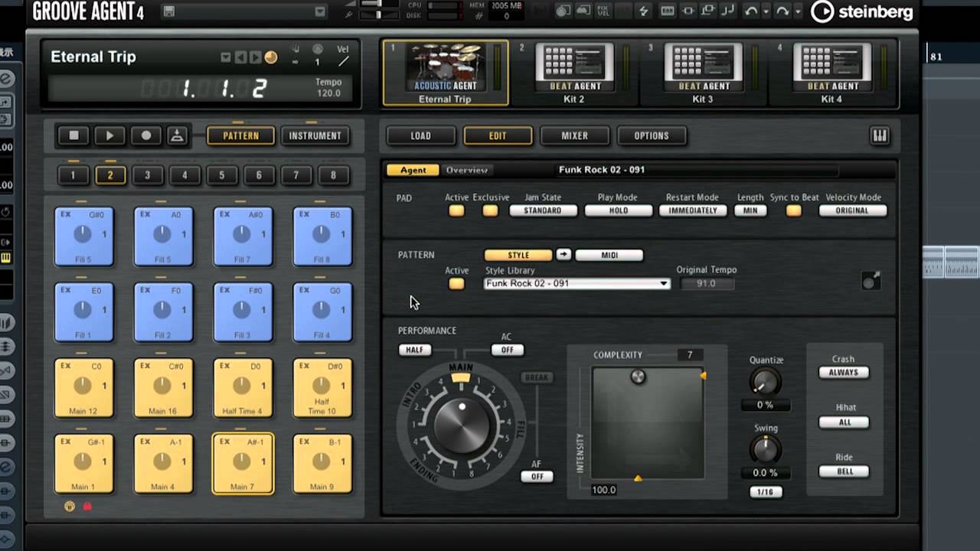This screenshot has height=551, width=980.
Task: Click the Quantize knob
Action: [766, 382]
